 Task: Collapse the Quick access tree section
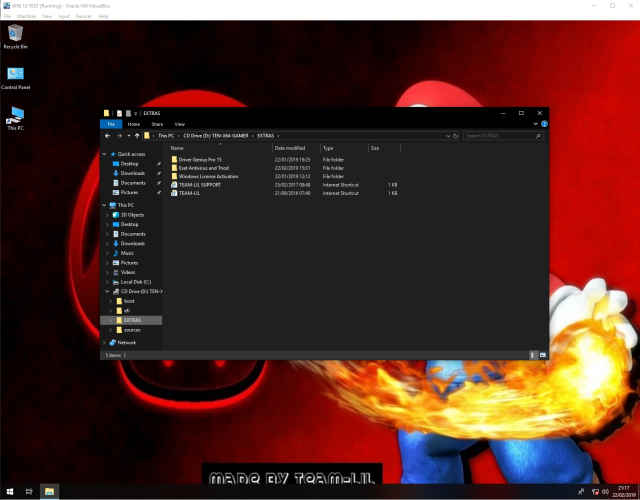(107, 154)
